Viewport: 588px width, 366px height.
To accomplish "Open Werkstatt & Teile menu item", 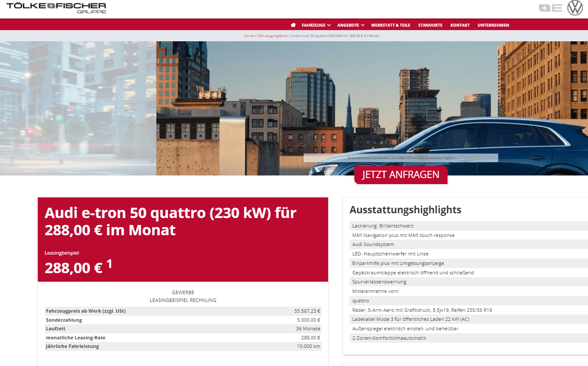I will [390, 25].
